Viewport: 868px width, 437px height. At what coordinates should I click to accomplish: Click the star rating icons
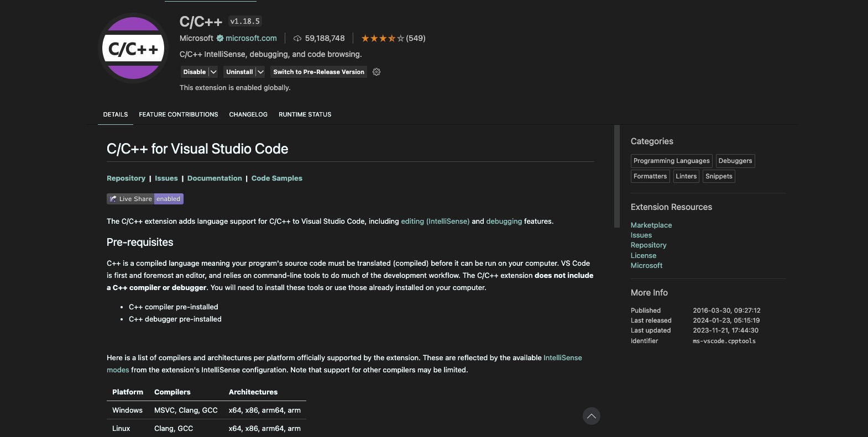382,38
